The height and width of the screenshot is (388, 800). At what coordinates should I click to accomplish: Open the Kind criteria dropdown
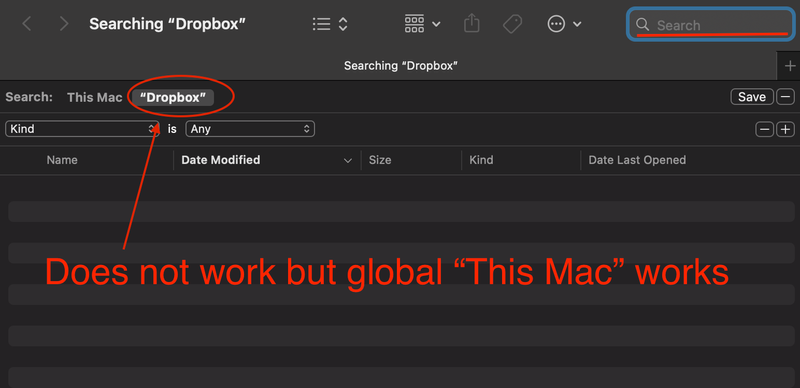click(x=82, y=129)
